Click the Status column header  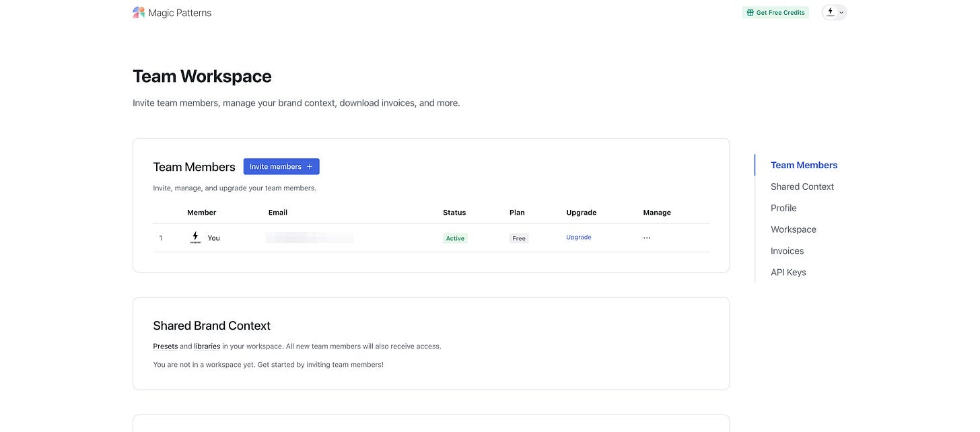454,213
